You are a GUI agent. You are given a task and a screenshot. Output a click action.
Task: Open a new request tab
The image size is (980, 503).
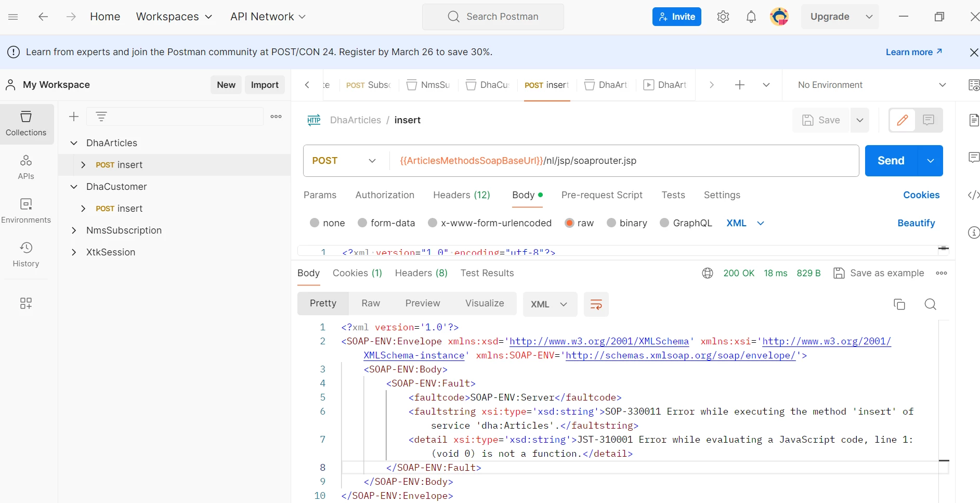click(x=740, y=85)
